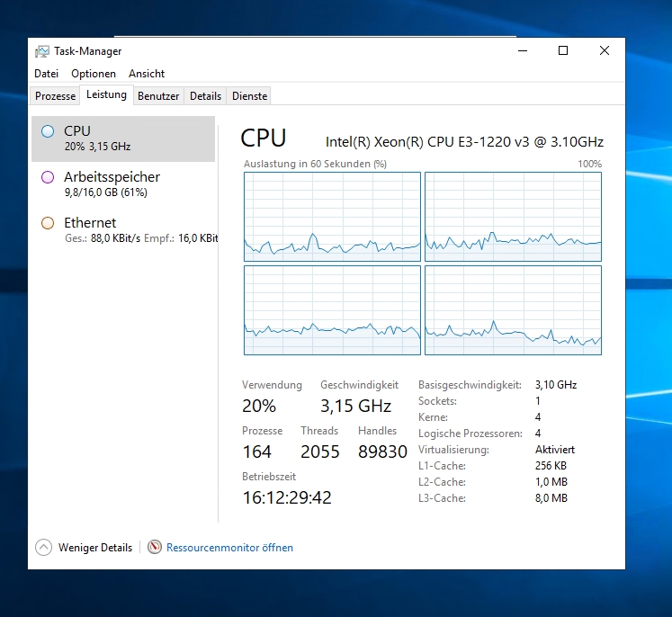Go to the Details tab
672x617 pixels.
coord(205,96)
